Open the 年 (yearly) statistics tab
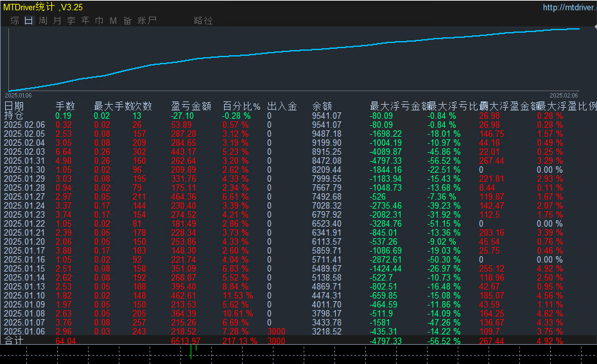The image size is (597, 364). (85, 21)
